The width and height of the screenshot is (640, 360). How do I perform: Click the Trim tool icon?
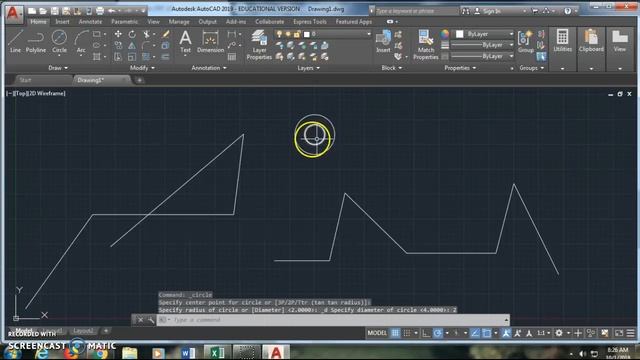(x=146, y=34)
